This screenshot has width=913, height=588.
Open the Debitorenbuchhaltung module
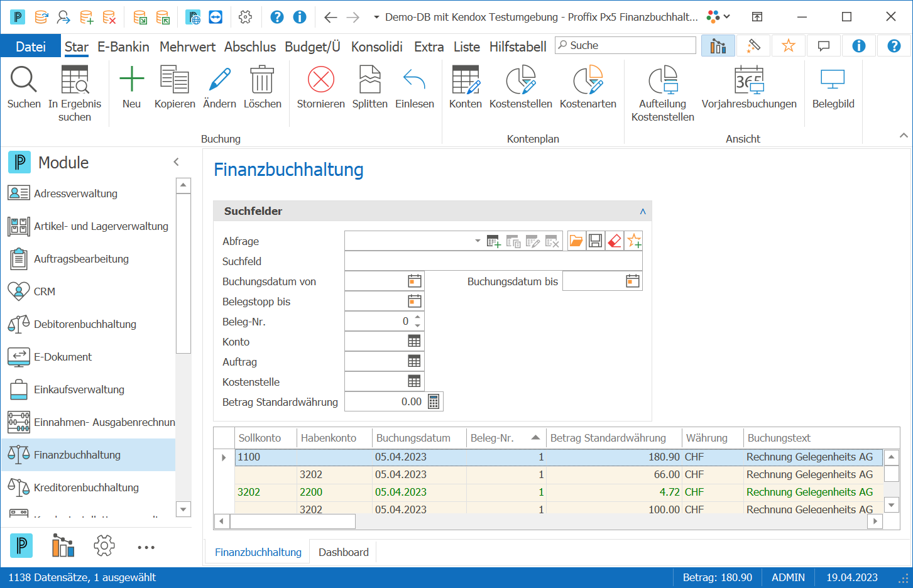point(88,324)
